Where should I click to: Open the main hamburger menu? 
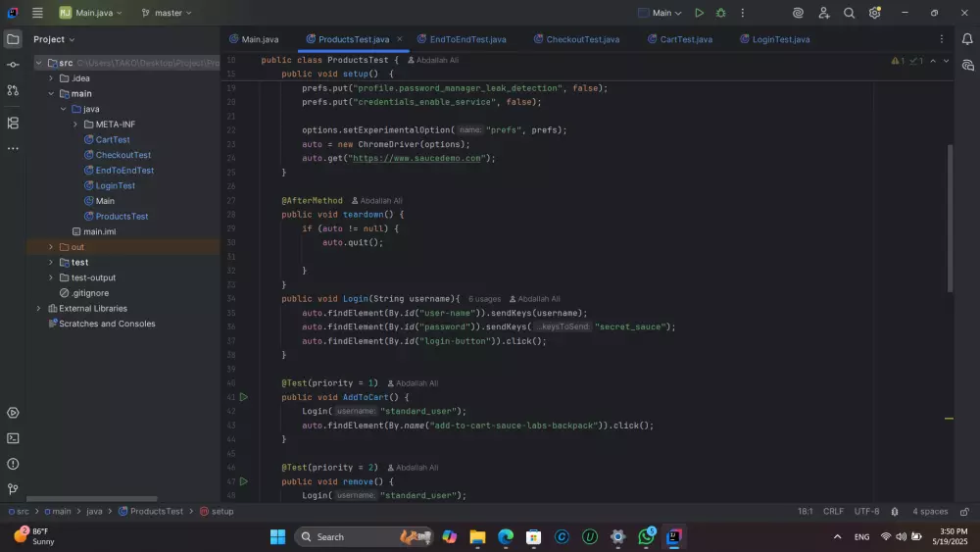[37, 13]
